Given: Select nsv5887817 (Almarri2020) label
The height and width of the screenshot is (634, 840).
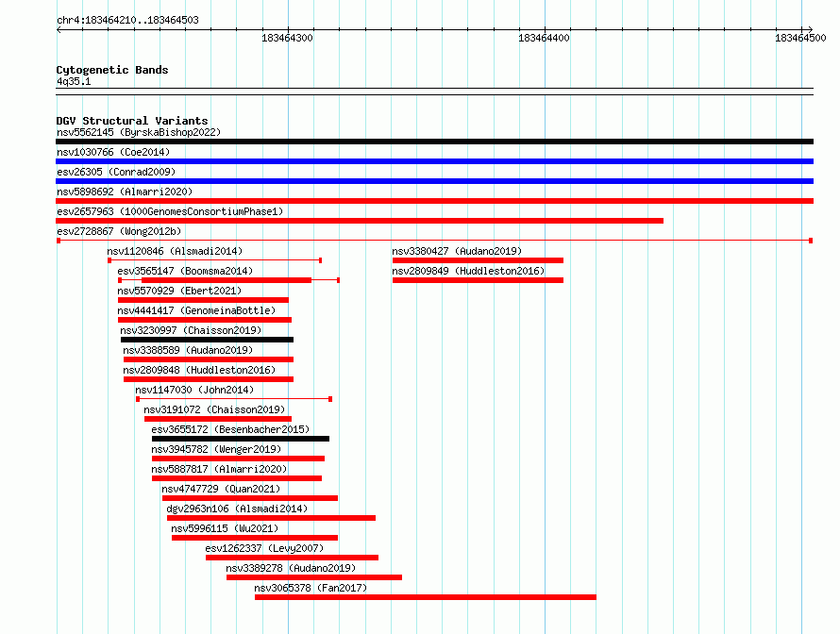Looking at the screenshot, I should [x=219, y=469].
